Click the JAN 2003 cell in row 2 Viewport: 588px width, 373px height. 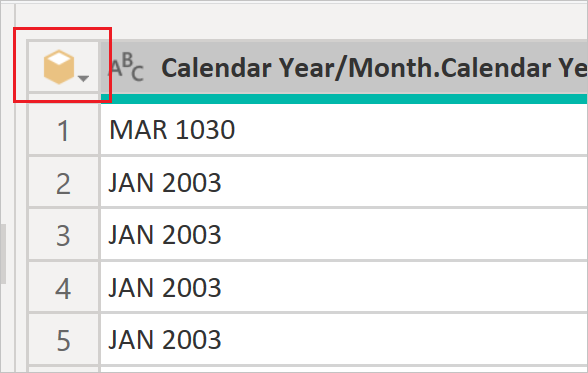pyautogui.click(x=344, y=182)
